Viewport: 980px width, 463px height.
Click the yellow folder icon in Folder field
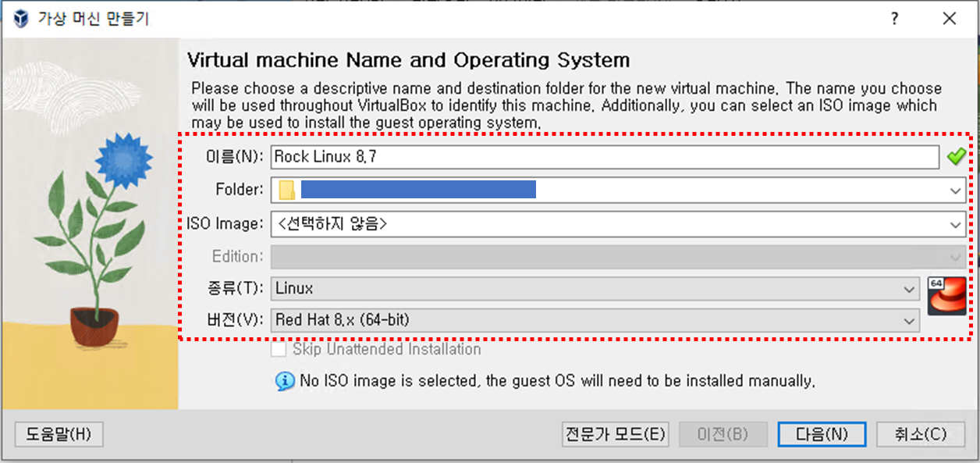point(287,191)
